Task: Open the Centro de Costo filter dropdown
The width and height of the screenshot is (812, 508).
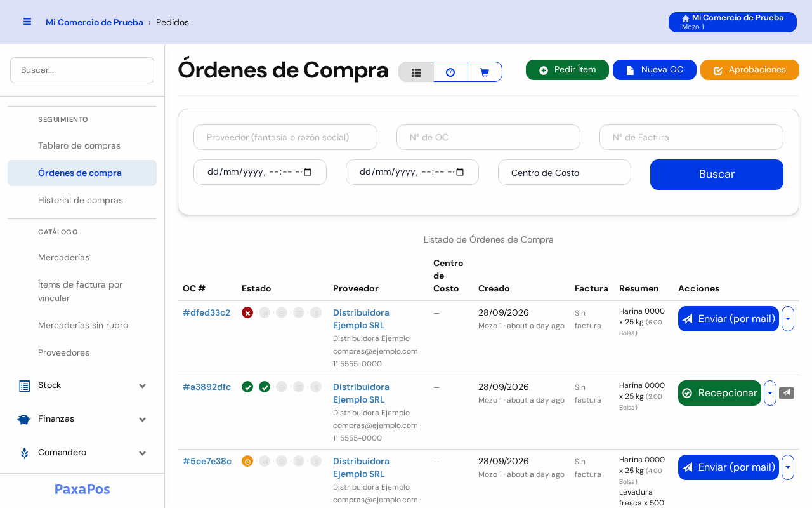Action: (565, 172)
